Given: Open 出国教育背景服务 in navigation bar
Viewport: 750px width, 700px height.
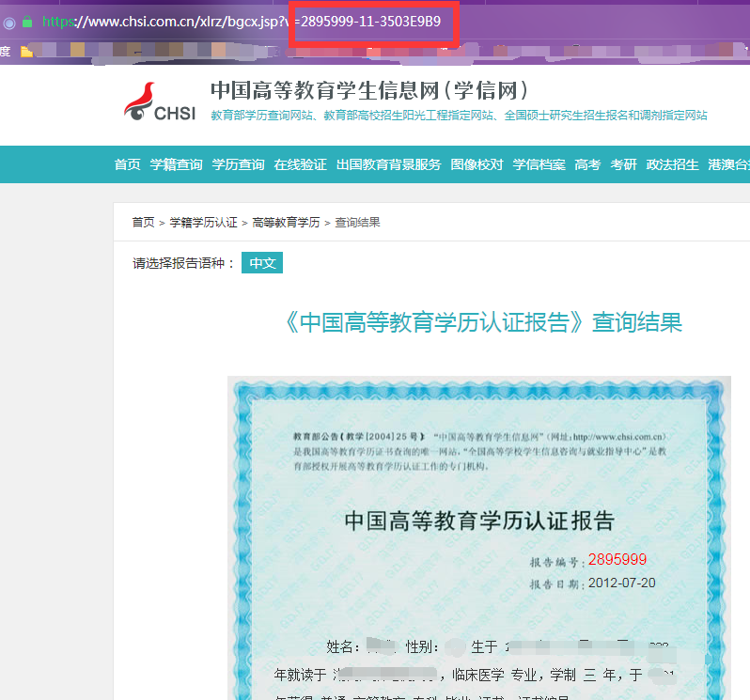Looking at the screenshot, I should 388,164.
